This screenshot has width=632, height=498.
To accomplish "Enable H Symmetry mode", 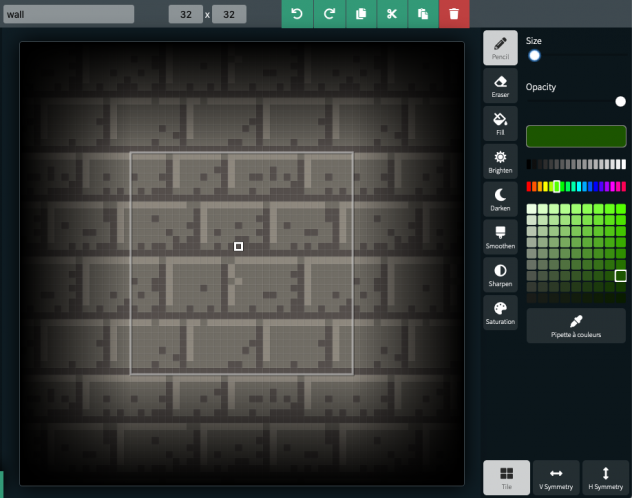I will (x=606, y=477).
